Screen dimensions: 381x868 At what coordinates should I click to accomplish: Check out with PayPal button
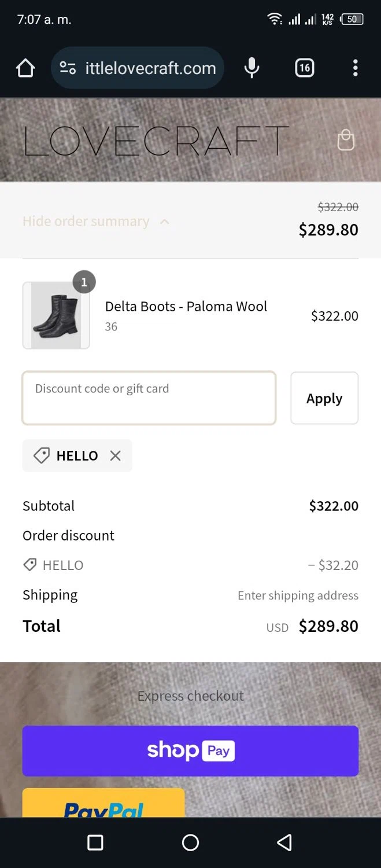(103, 804)
